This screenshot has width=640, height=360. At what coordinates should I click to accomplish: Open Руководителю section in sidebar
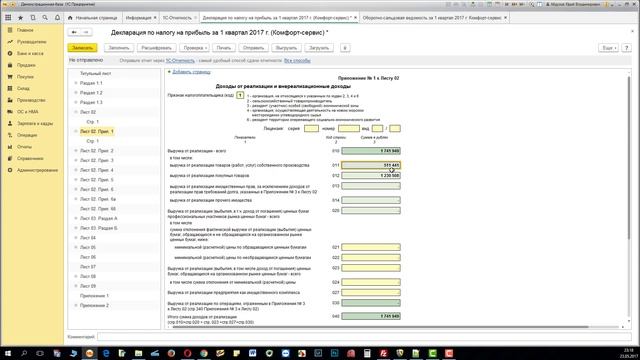pos(31,42)
